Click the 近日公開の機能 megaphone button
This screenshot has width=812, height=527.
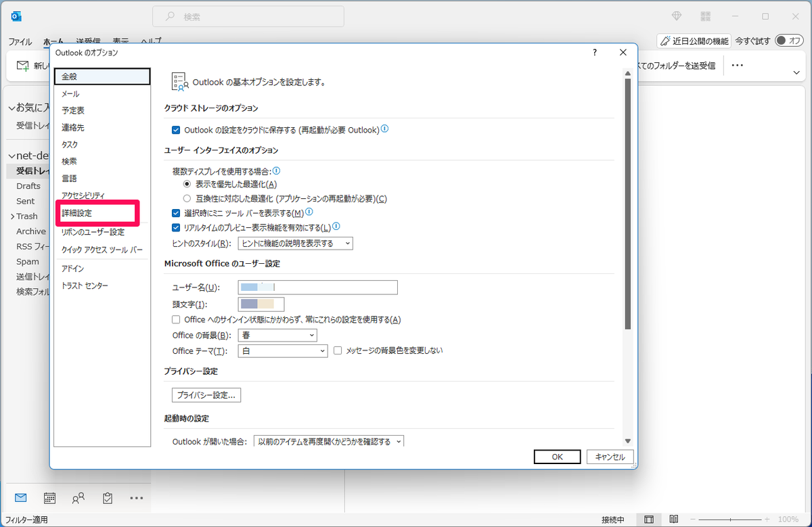coord(694,41)
